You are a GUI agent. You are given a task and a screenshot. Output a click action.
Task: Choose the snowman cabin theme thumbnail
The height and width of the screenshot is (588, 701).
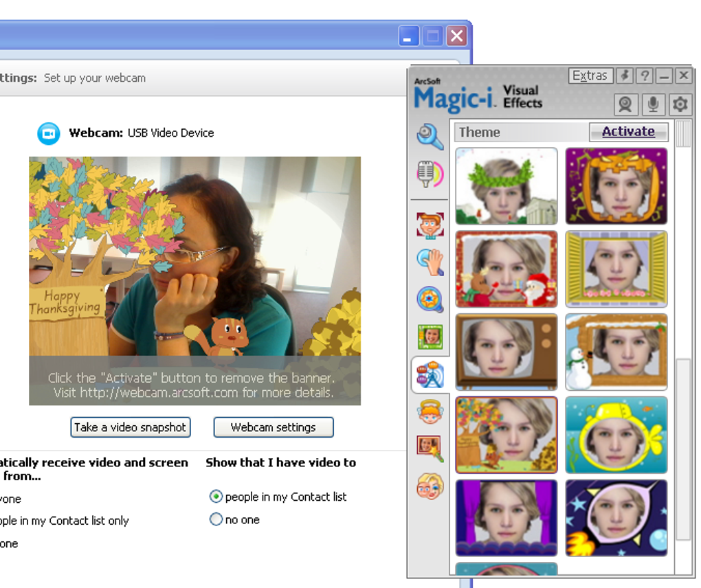[616, 352]
